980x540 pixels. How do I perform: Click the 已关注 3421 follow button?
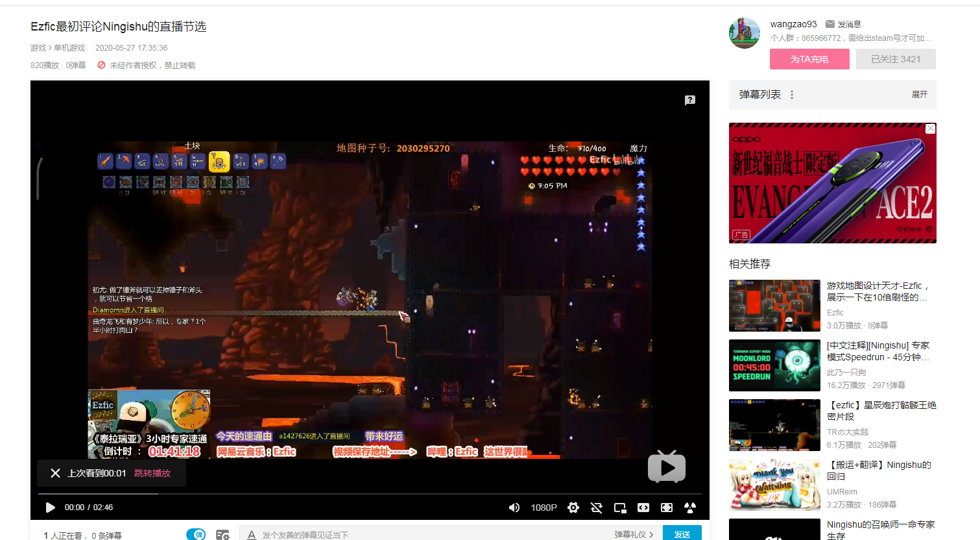896,59
